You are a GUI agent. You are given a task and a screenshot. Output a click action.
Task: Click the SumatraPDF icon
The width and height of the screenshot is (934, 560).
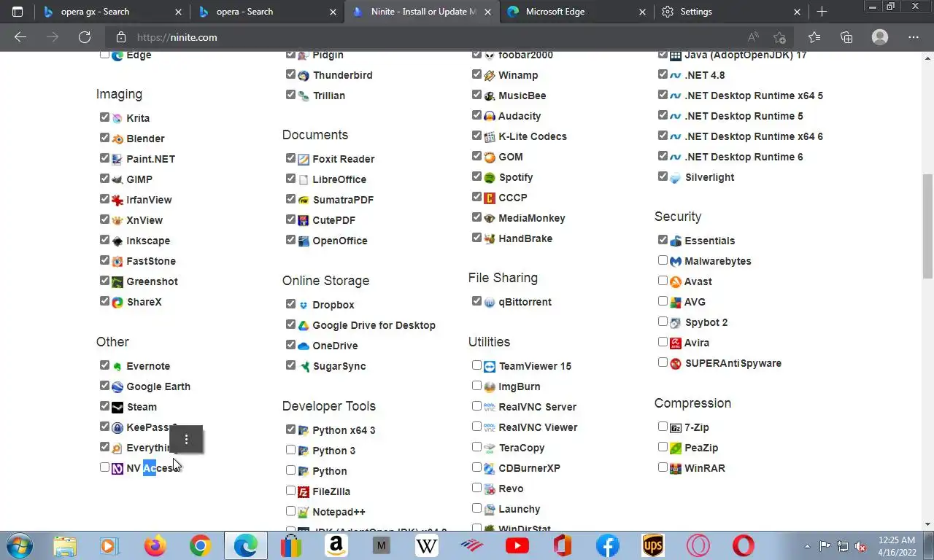[x=304, y=200]
